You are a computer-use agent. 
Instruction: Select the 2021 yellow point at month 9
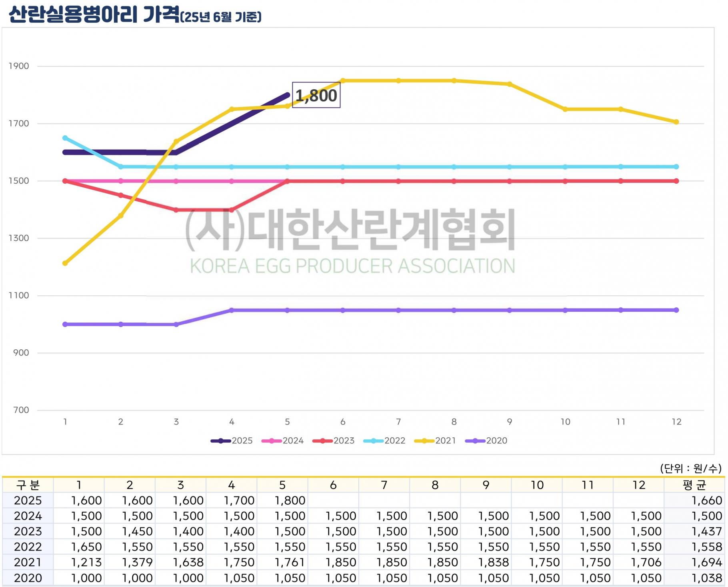(510, 84)
